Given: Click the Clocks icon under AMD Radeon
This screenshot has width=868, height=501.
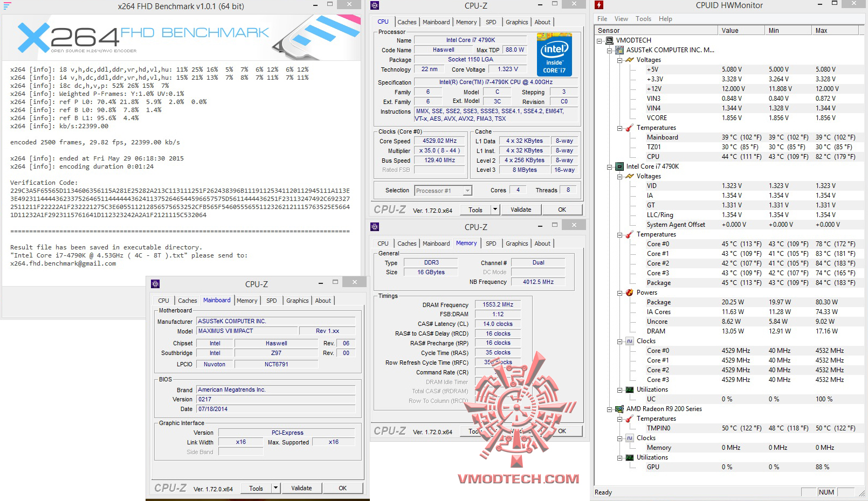Looking at the screenshot, I should (x=630, y=438).
